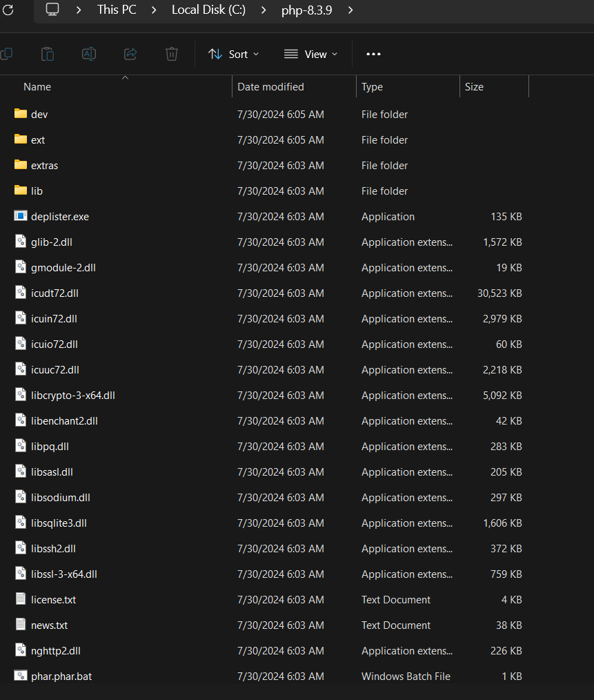Screen dimensions: 594x700
Task: Sort by the Date modified column
Action: [x=270, y=87]
